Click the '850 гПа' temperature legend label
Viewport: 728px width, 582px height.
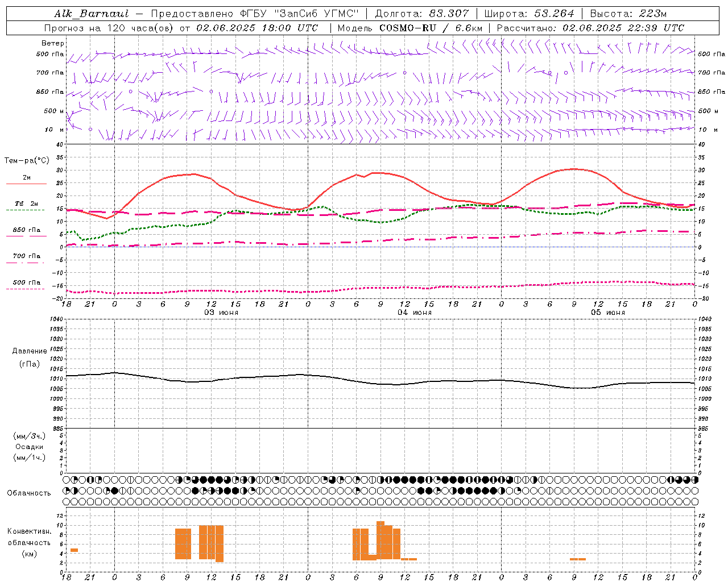pyautogui.click(x=27, y=230)
